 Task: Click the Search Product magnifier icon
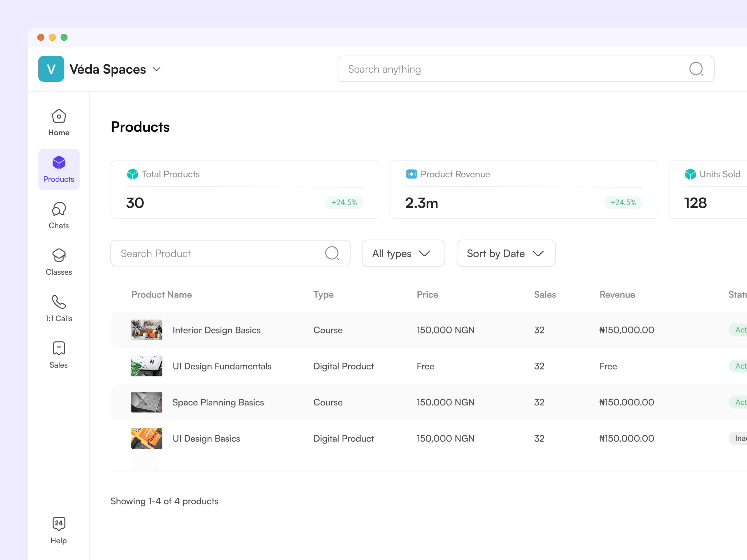click(332, 253)
